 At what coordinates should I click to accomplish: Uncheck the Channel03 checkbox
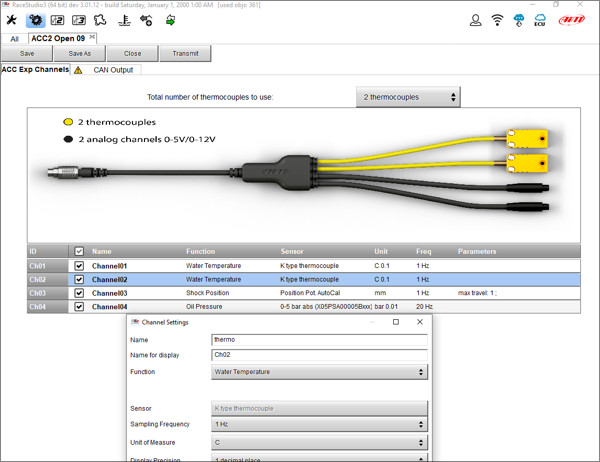(80, 293)
